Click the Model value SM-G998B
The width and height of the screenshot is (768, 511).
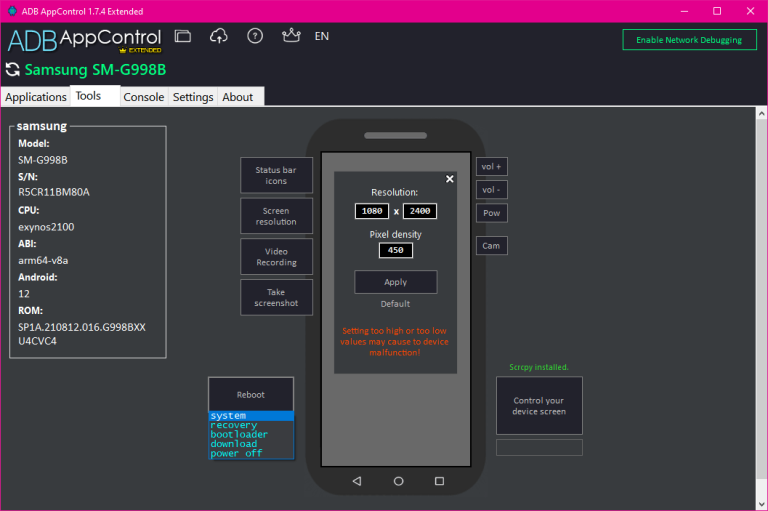click(43, 160)
